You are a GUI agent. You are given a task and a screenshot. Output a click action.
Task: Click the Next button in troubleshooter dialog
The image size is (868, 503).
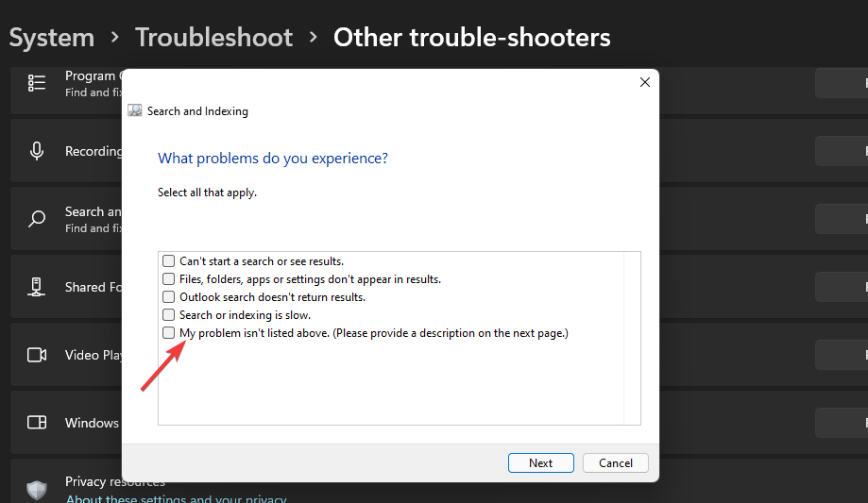541,463
